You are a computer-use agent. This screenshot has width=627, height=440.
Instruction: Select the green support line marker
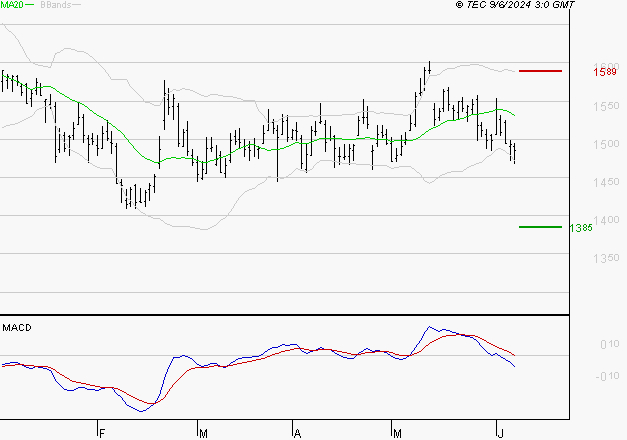point(540,227)
